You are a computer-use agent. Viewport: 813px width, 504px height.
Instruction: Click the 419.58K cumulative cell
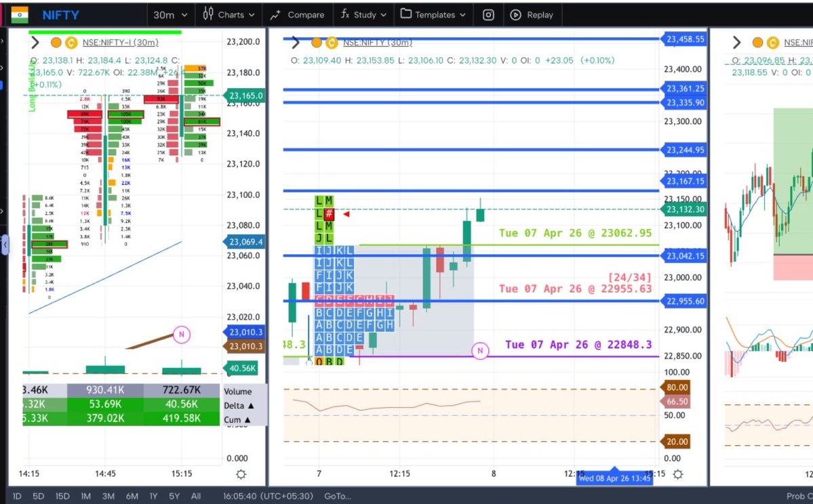[182, 418]
